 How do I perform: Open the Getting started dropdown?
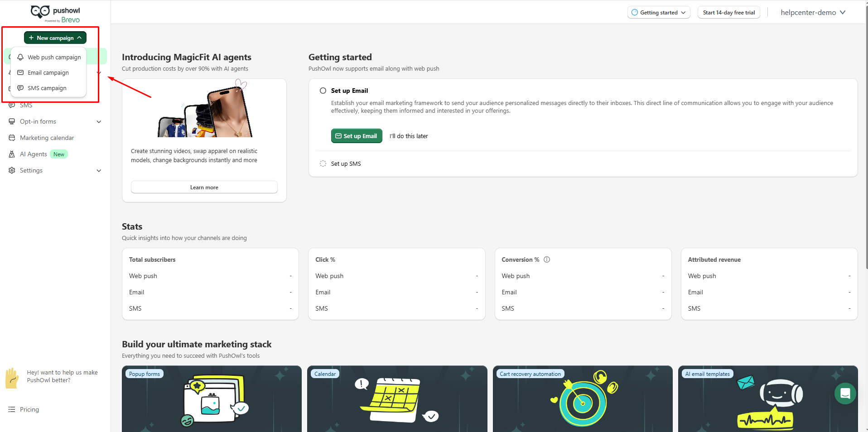pos(659,13)
